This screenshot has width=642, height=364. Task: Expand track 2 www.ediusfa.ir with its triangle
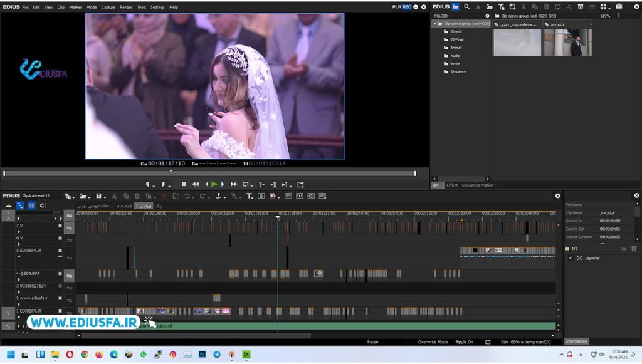click(x=19, y=304)
